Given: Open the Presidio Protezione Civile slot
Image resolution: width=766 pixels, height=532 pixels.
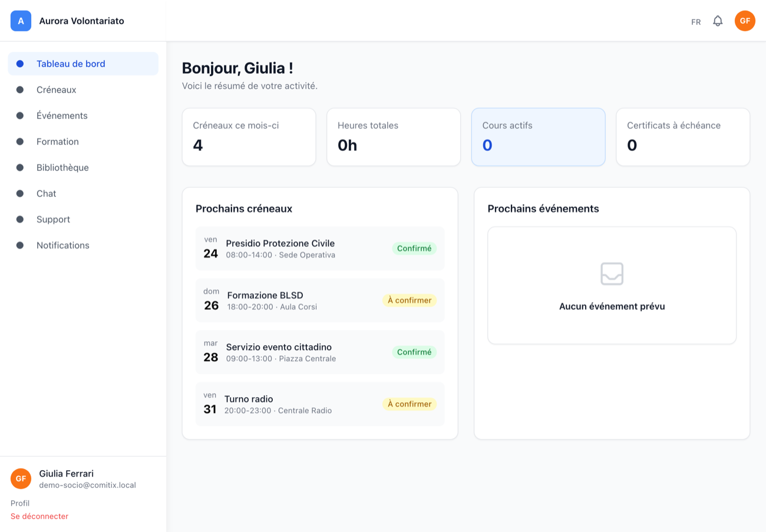Looking at the screenshot, I should pyautogui.click(x=320, y=249).
